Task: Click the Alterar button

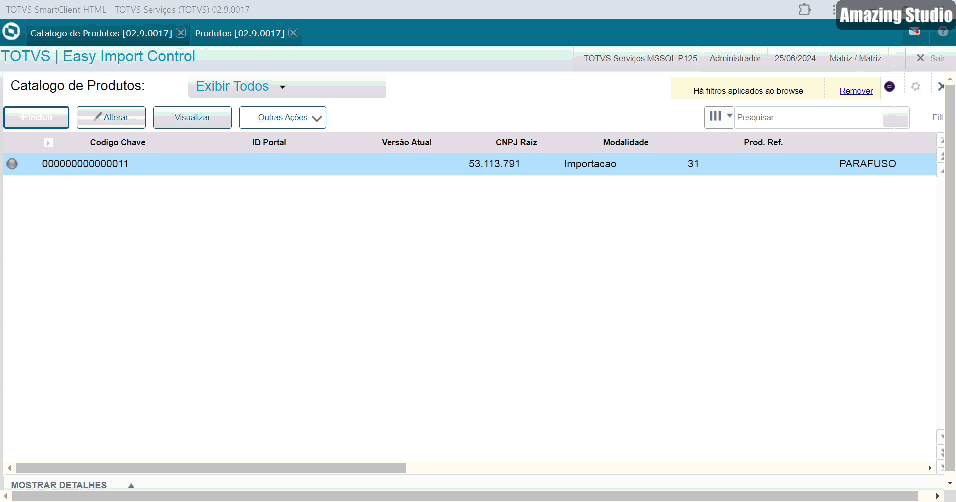Action: click(111, 117)
